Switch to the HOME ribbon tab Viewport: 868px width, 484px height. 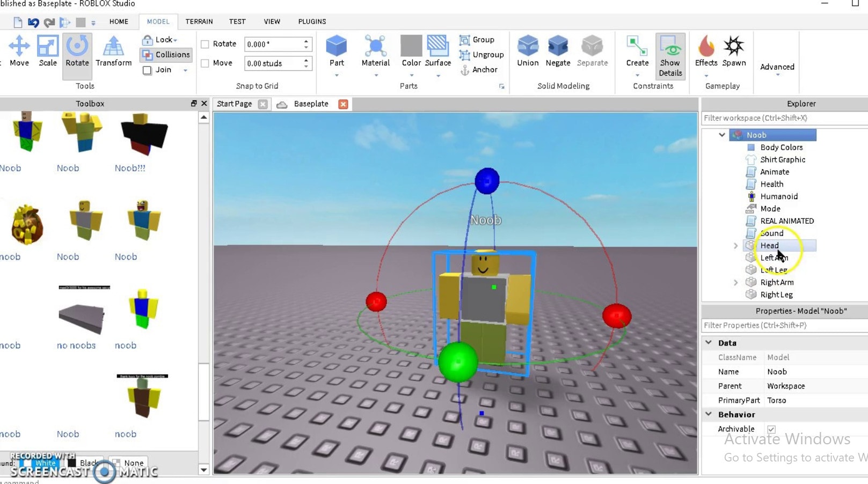coord(119,21)
